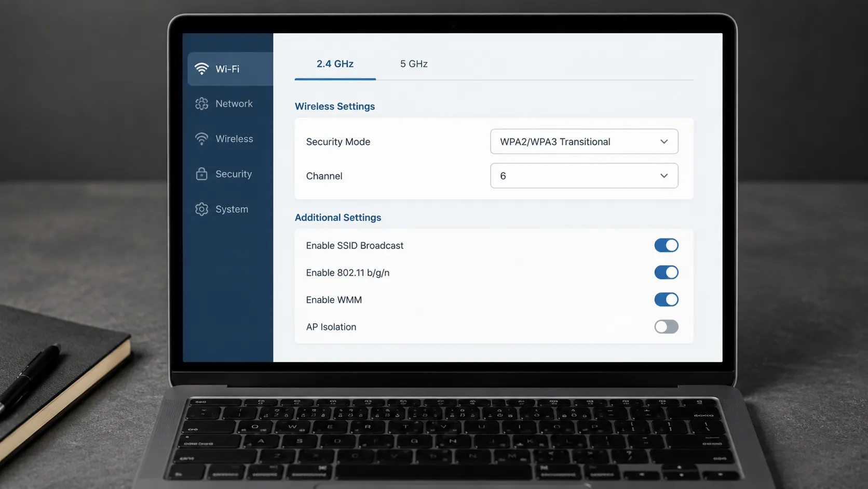Click the chevron in the Channel field

pyautogui.click(x=664, y=176)
